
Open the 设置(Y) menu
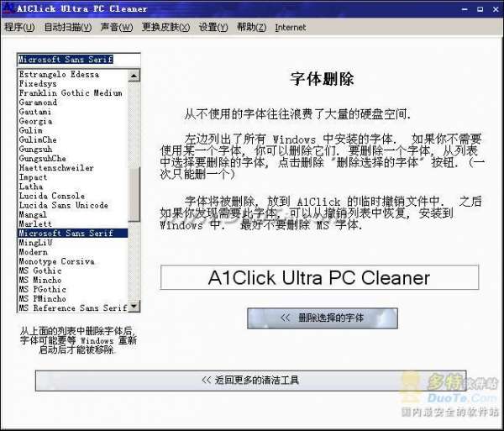pyautogui.click(x=213, y=27)
